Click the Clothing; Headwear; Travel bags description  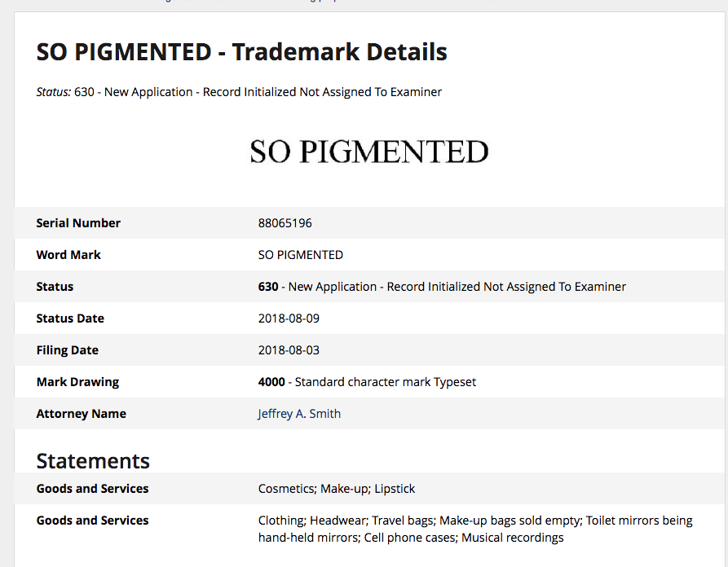(475, 529)
